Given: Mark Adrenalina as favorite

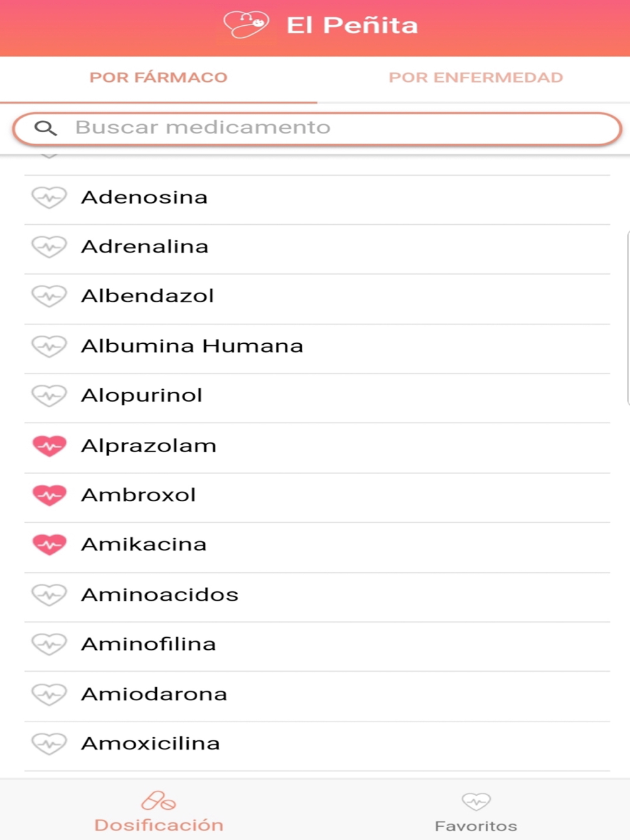Looking at the screenshot, I should click(49, 247).
